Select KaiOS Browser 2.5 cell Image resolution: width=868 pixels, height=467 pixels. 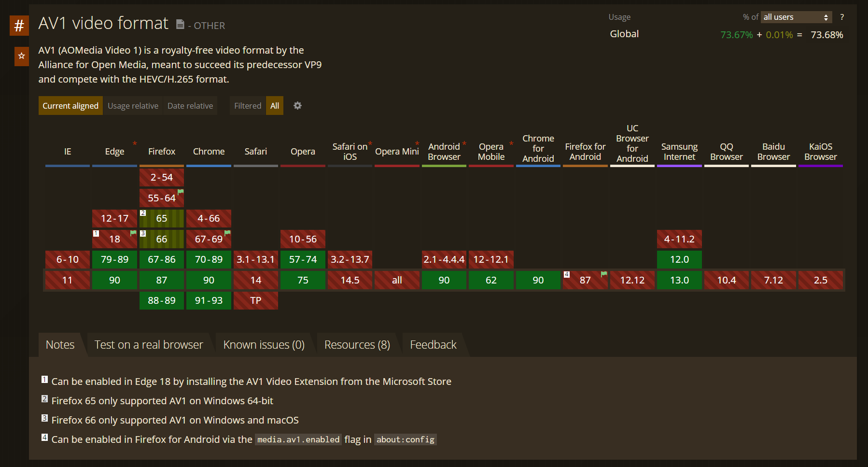[821, 280]
